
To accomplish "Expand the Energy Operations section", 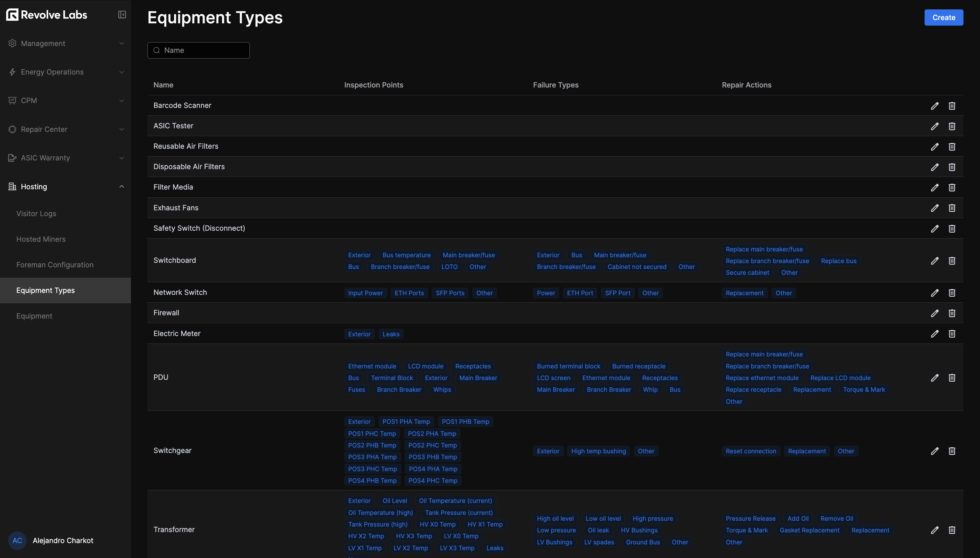I will click(52, 72).
